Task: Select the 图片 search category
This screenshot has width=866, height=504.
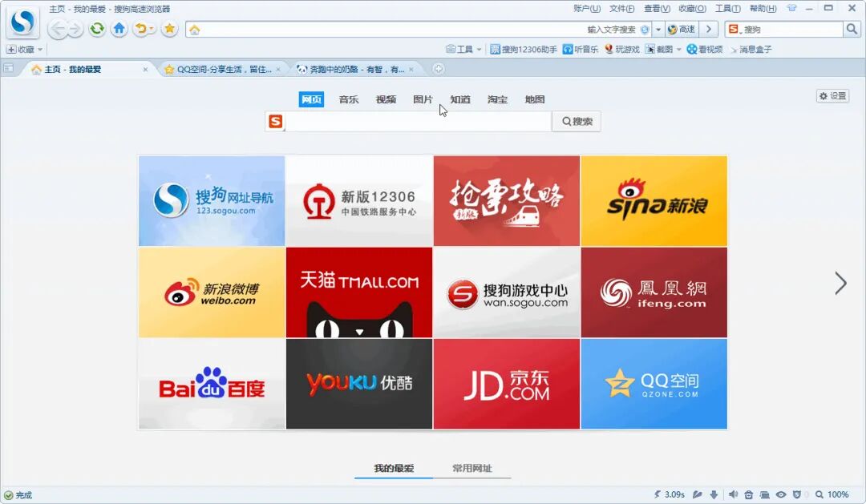Action: (x=423, y=99)
